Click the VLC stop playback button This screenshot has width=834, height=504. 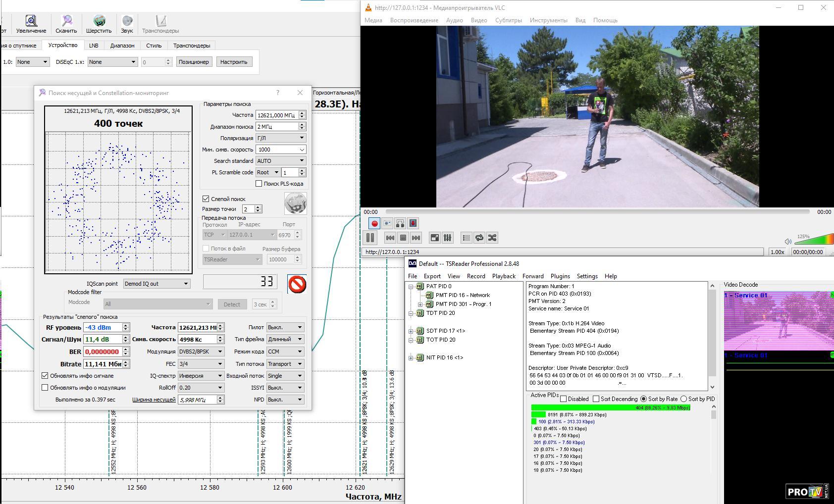click(x=403, y=238)
